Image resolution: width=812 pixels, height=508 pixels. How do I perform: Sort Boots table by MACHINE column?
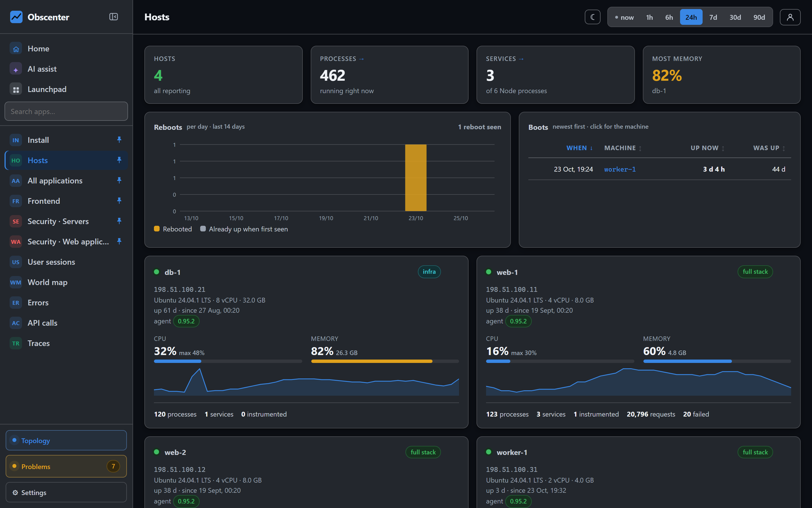(x=623, y=148)
